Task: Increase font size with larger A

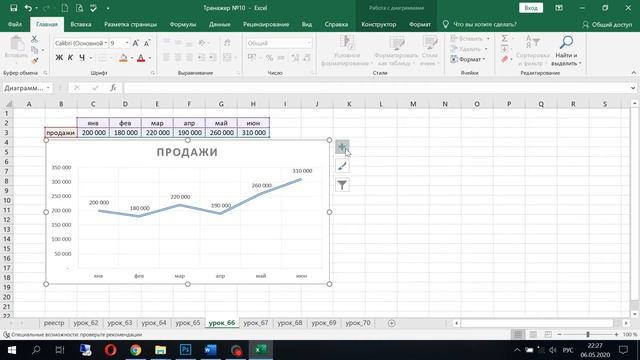Action: pyautogui.click(x=136, y=43)
